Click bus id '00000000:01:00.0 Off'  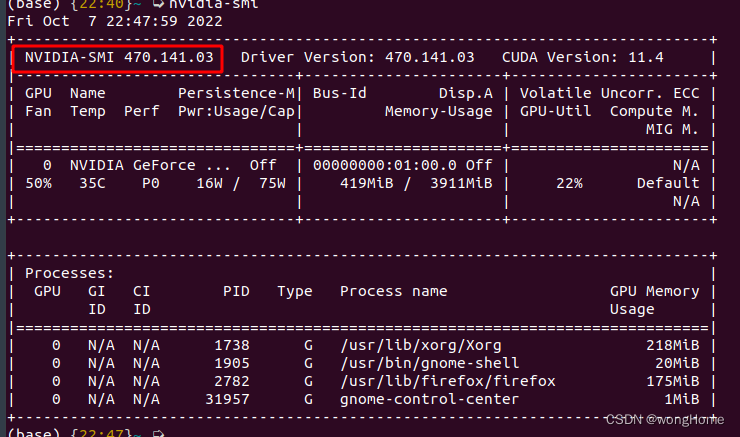coord(403,165)
